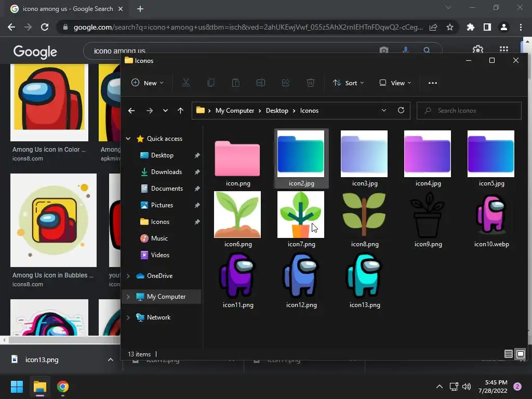
Task: Click Chrome icon in taskbar
Action: (x=63, y=387)
